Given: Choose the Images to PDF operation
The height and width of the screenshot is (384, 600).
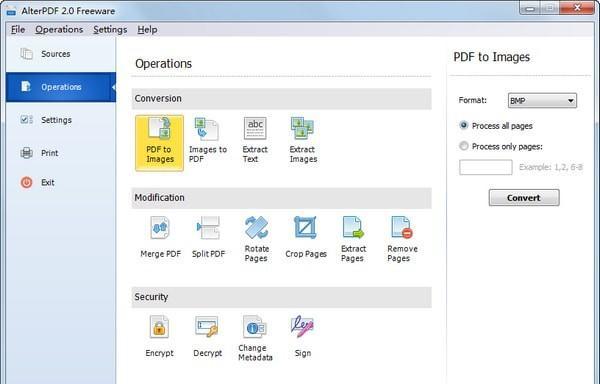Looking at the screenshot, I should (208, 141).
